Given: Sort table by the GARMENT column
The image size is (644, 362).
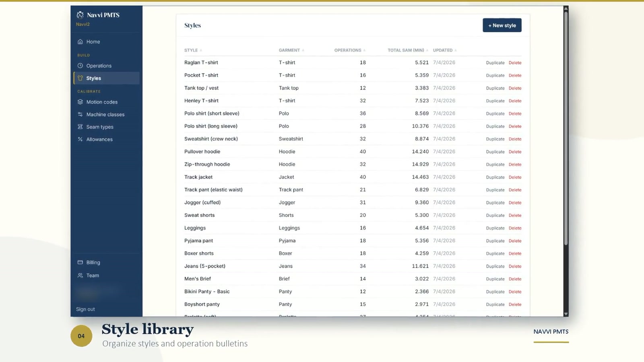Looking at the screenshot, I should 291,50.
